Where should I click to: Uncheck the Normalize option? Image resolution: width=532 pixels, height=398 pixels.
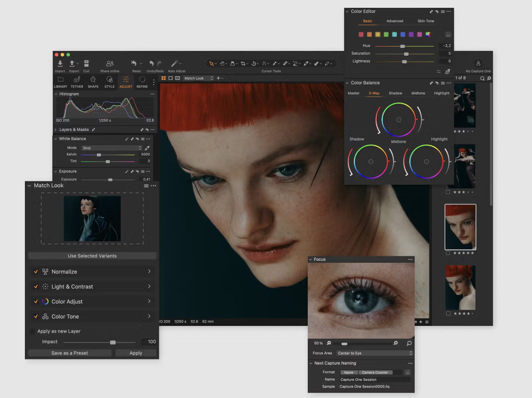(36, 272)
